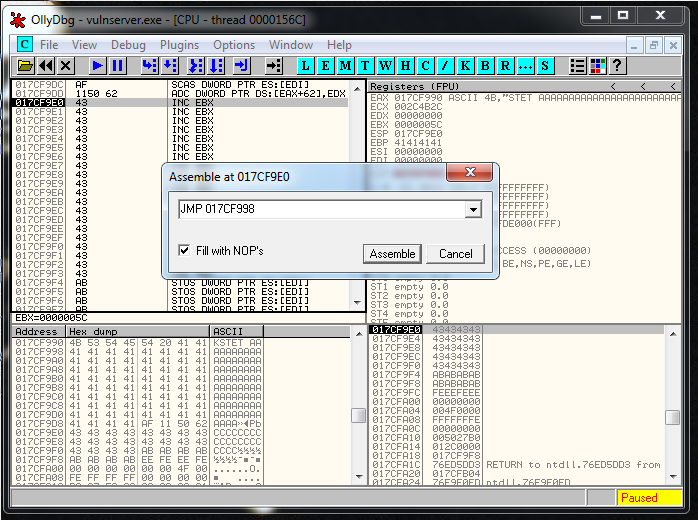
Task: Close the Assemble at 017CF9E0 dialog
Action: pos(470,172)
